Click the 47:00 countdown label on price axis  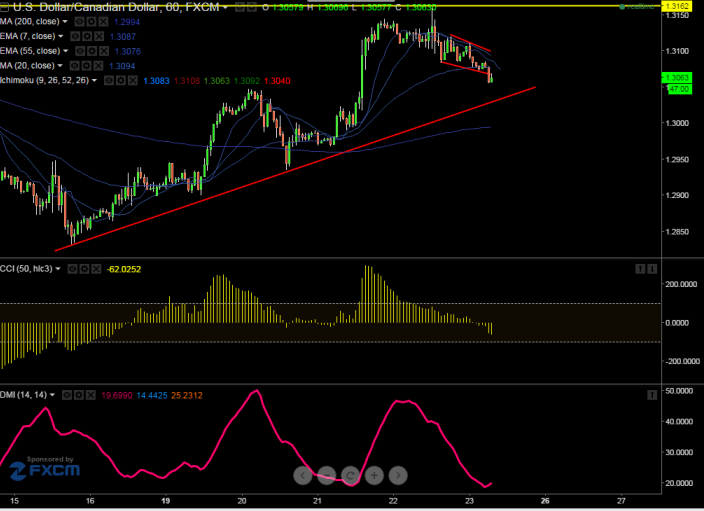coord(679,89)
